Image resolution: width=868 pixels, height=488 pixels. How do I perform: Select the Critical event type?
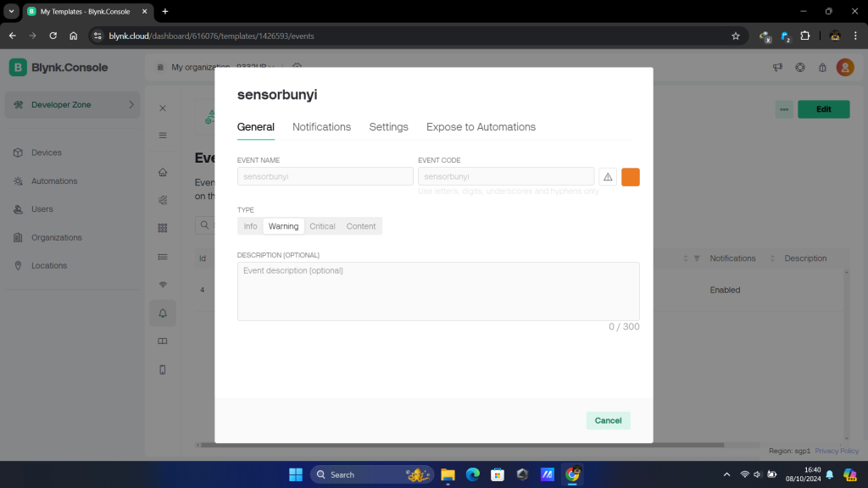tap(322, 226)
